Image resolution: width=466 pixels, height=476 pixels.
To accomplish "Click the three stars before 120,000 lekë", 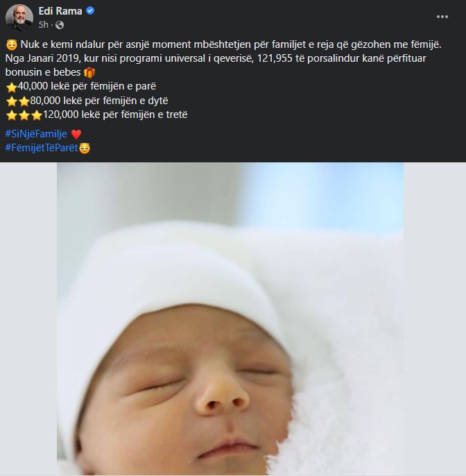I will (x=23, y=114).
